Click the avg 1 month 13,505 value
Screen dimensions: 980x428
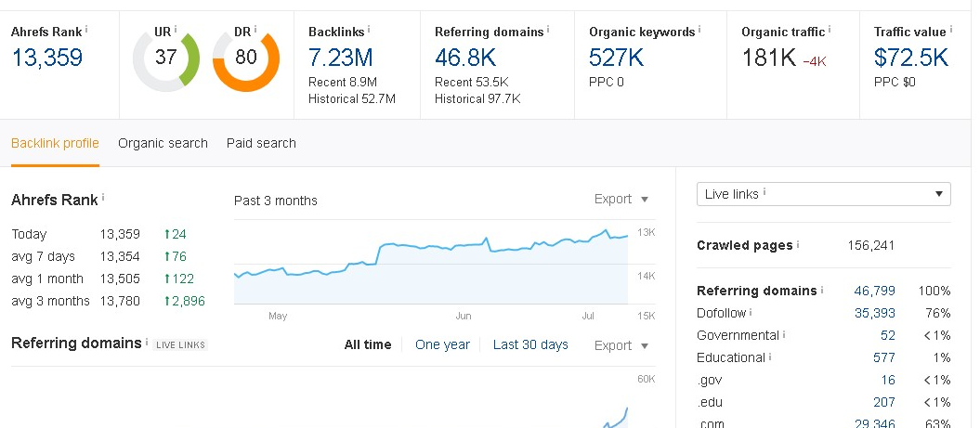pos(120,279)
